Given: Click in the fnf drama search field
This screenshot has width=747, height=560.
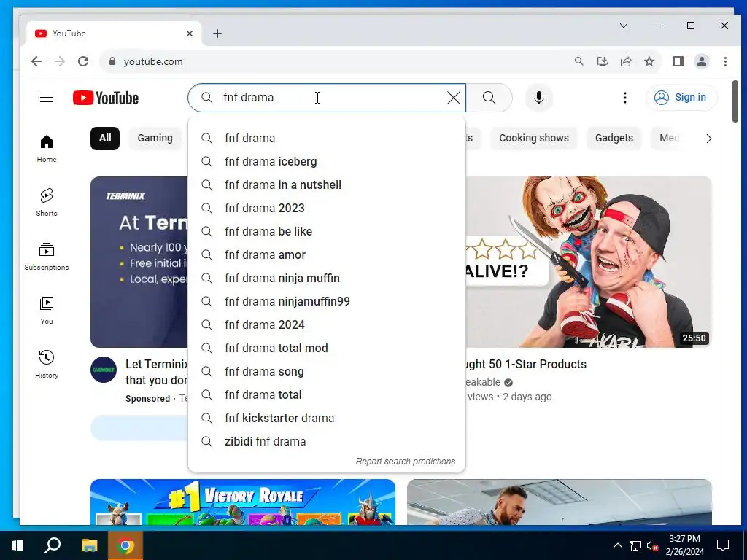Looking at the screenshot, I should 327,98.
